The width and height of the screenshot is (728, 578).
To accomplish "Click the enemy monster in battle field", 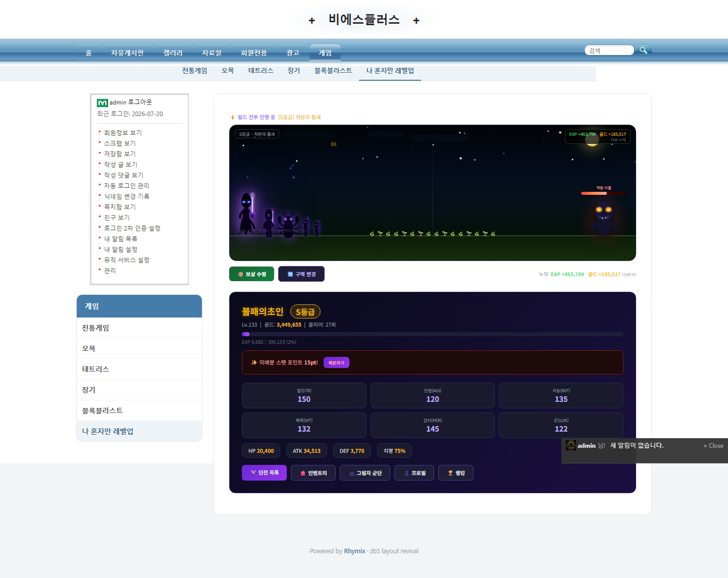I will tap(604, 217).
